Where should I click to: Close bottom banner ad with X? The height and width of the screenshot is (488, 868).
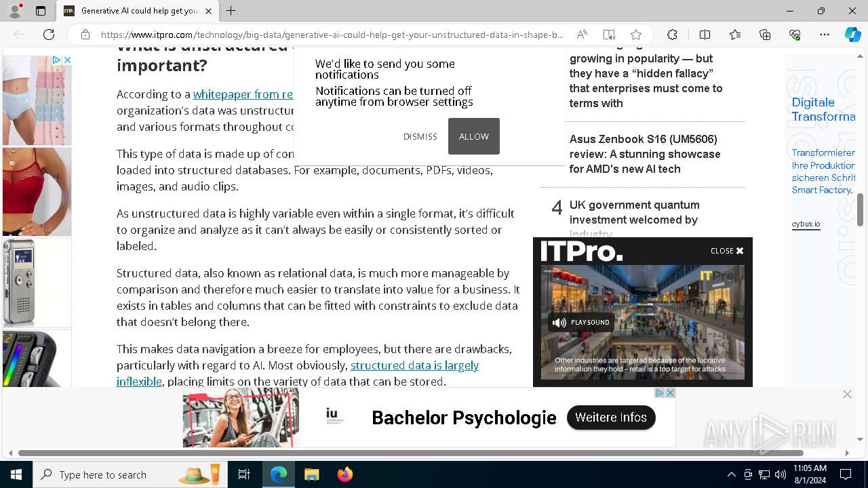[x=847, y=394]
